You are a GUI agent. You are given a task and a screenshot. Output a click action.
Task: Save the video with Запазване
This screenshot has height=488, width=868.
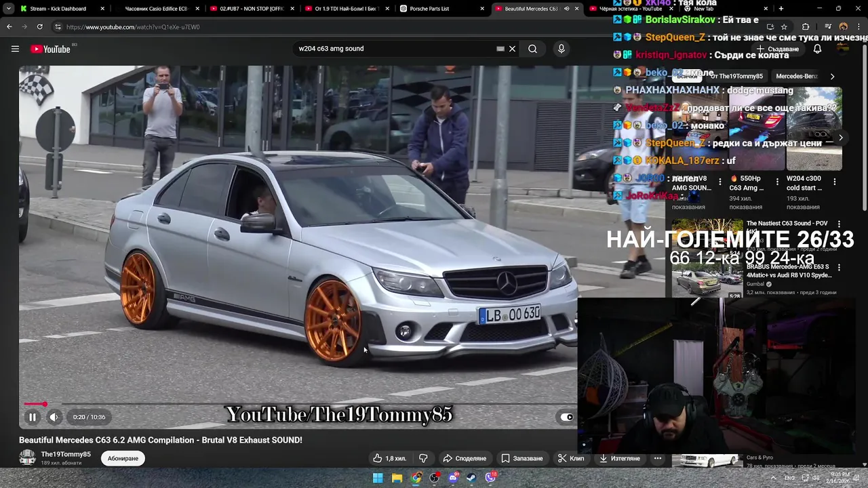point(522,459)
